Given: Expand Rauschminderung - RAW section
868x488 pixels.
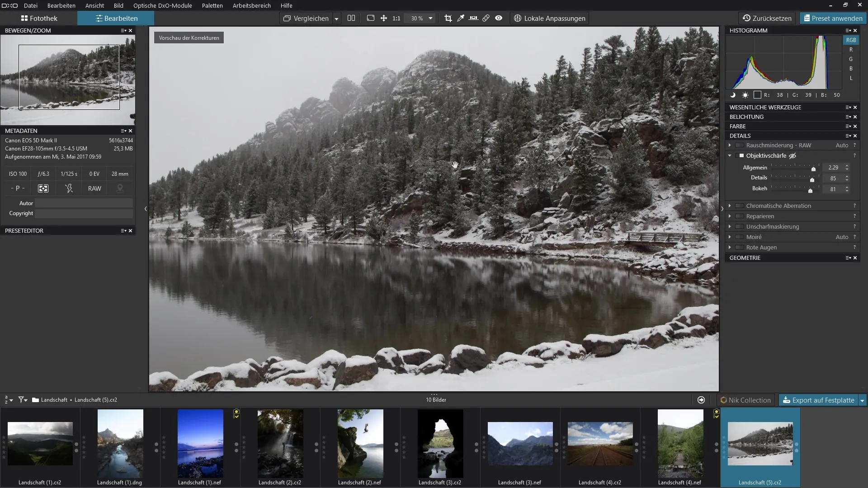Looking at the screenshot, I should (730, 145).
